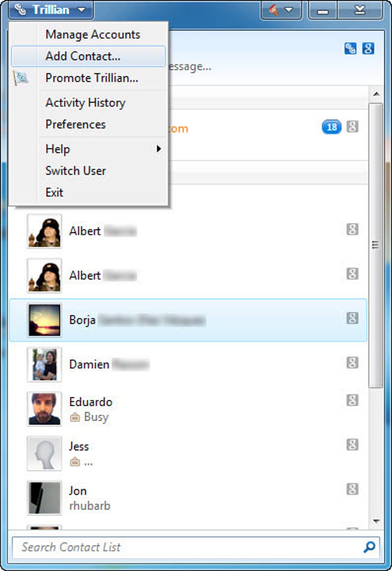Click Google service icon on Jess row
The image size is (392, 571).
tap(352, 445)
